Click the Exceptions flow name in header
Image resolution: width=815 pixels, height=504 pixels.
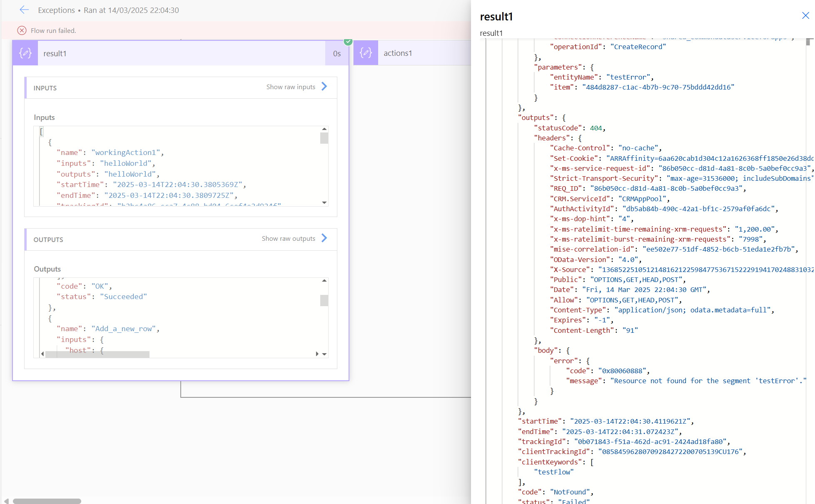pyautogui.click(x=56, y=10)
